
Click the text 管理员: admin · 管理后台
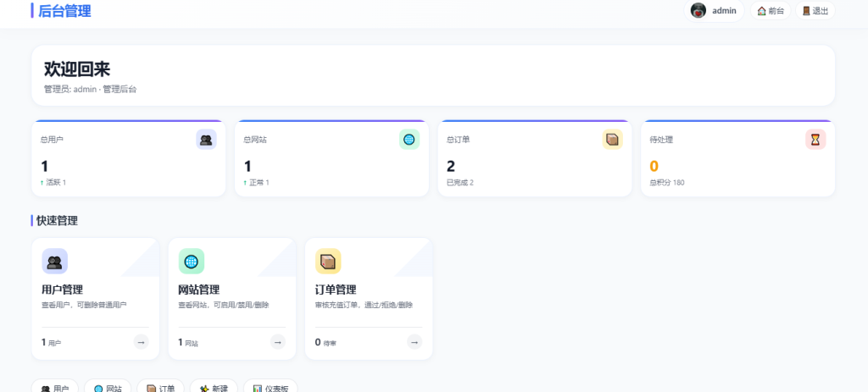coord(90,89)
